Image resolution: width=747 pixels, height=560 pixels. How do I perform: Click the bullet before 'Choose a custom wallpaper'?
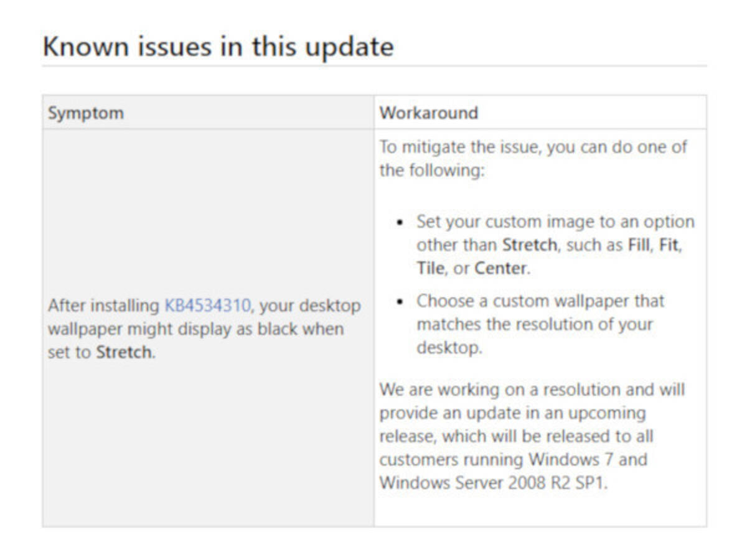tap(402, 302)
